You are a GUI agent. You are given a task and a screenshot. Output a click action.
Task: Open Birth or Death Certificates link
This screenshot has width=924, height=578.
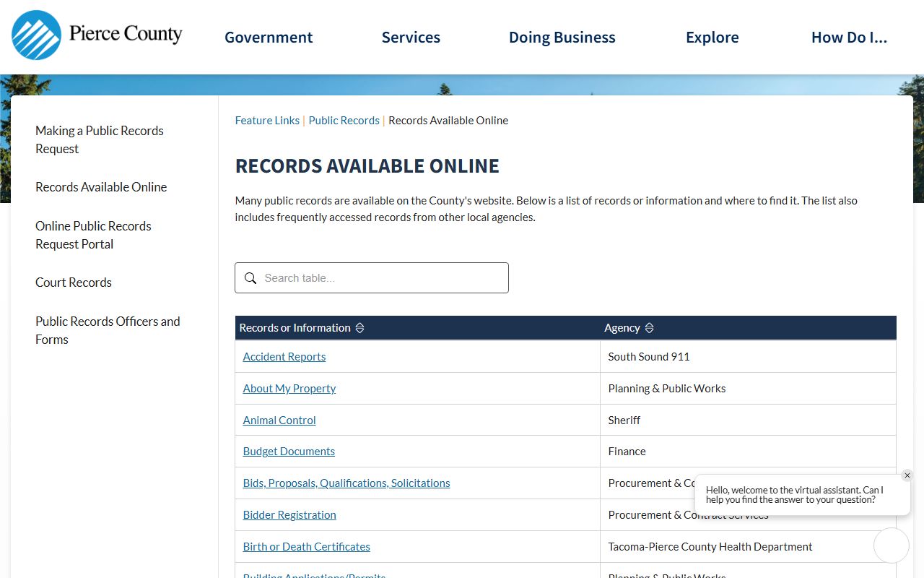307,547
